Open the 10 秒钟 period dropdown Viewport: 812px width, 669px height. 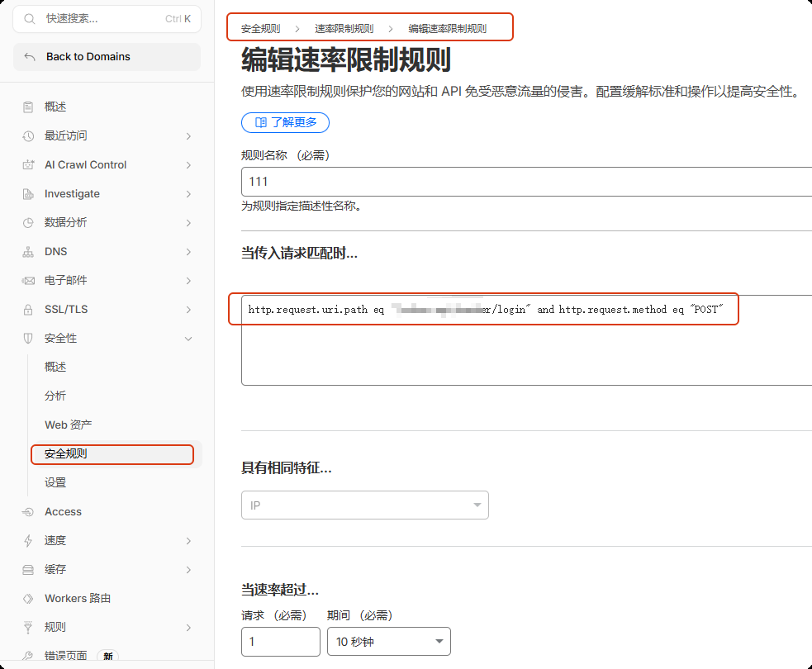tap(389, 642)
